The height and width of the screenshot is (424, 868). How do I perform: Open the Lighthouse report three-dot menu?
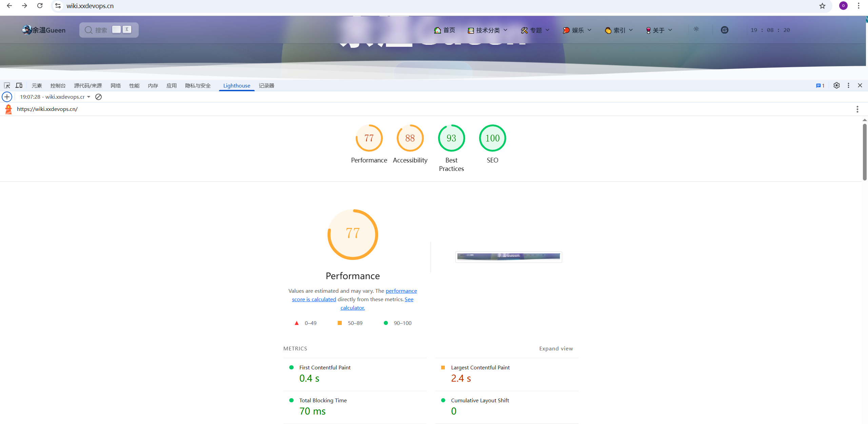point(857,109)
